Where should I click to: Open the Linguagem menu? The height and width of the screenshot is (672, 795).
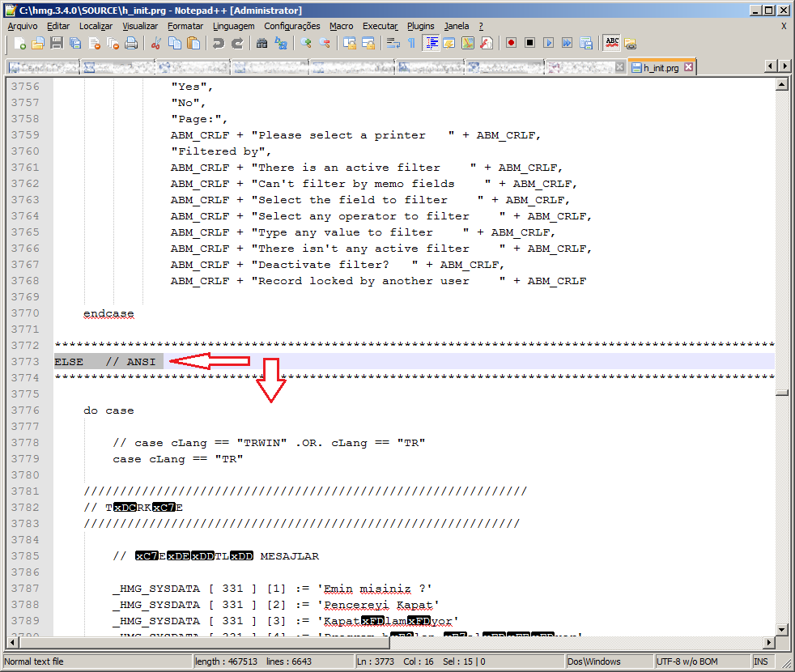[233, 26]
